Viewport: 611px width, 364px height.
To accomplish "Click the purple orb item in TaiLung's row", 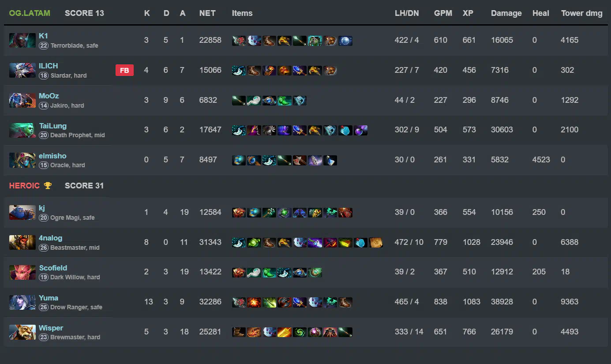I will point(360,130).
